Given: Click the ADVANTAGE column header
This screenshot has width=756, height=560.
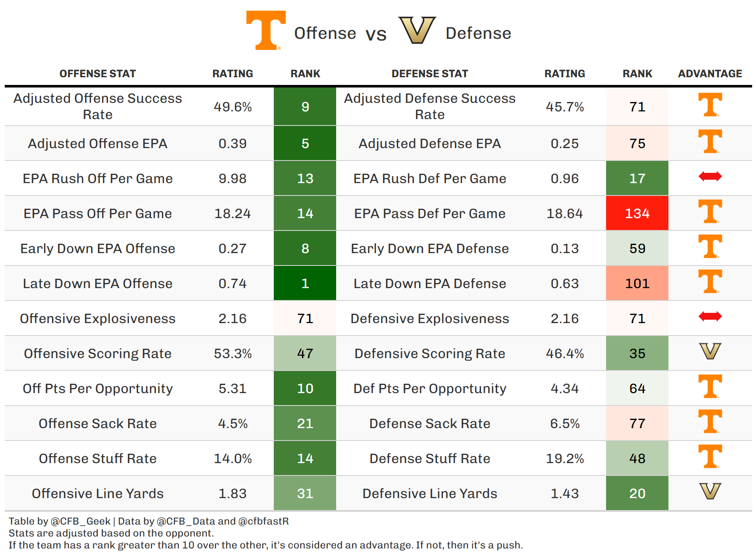Looking at the screenshot, I should point(710,74).
